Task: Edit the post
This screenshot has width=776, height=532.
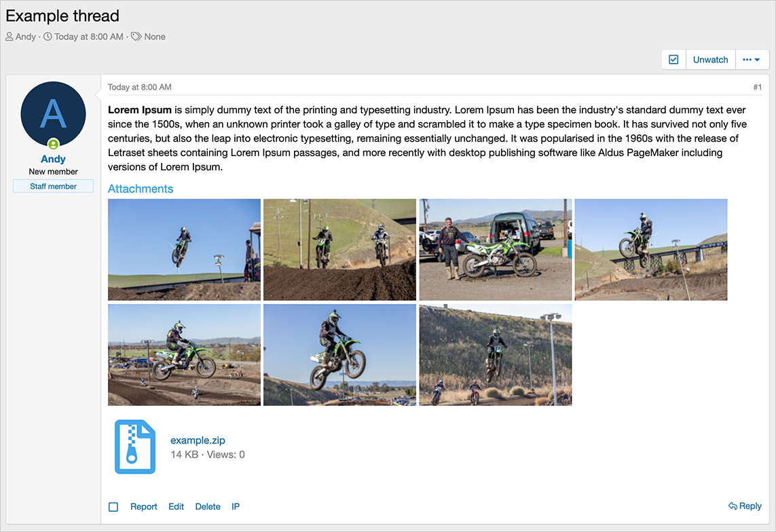Action: point(177,507)
